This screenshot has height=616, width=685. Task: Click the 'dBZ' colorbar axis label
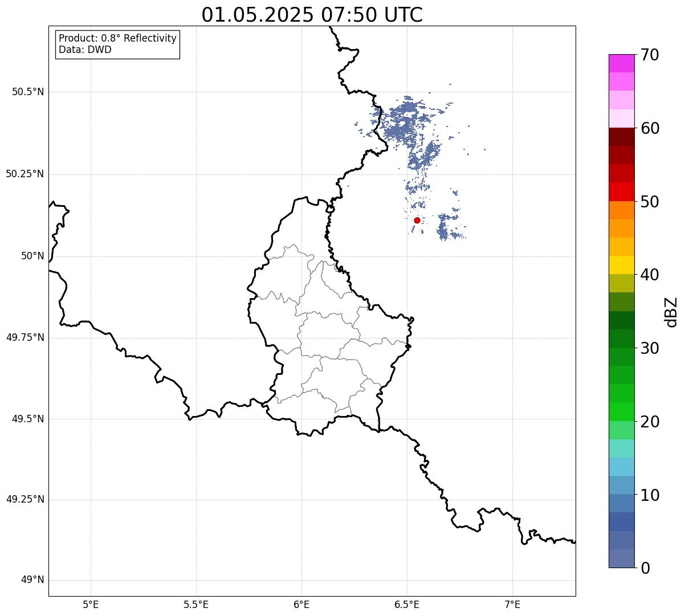point(672,312)
